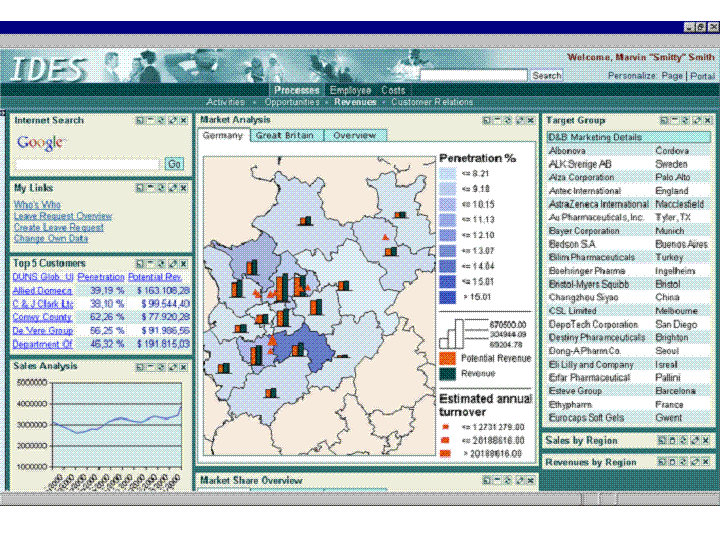Click pencil edit icon of Sales Analysis panel
This screenshot has height=540, width=720.
(172, 367)
